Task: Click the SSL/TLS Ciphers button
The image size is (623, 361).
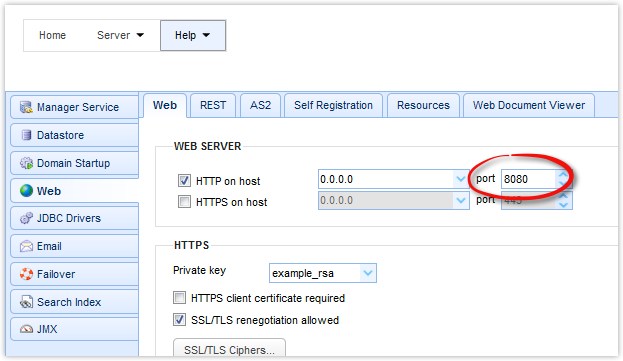Action: tap(229, 349)
